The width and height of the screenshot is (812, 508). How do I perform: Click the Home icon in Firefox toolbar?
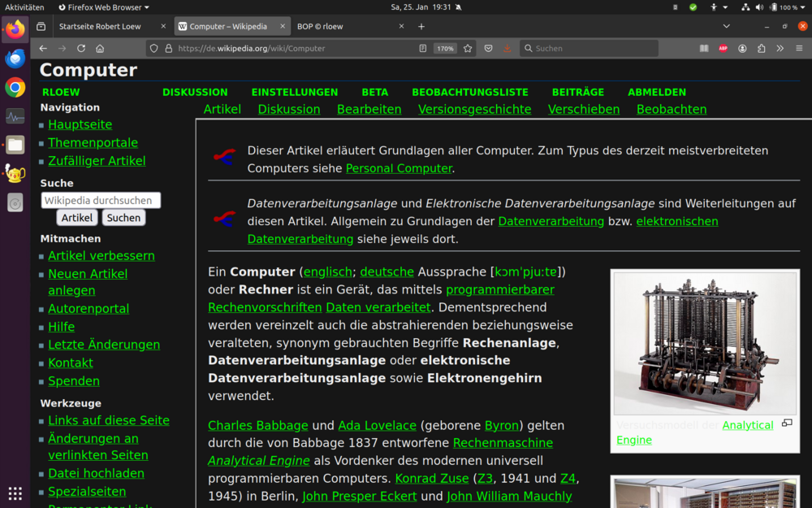[x=100, y=49]
